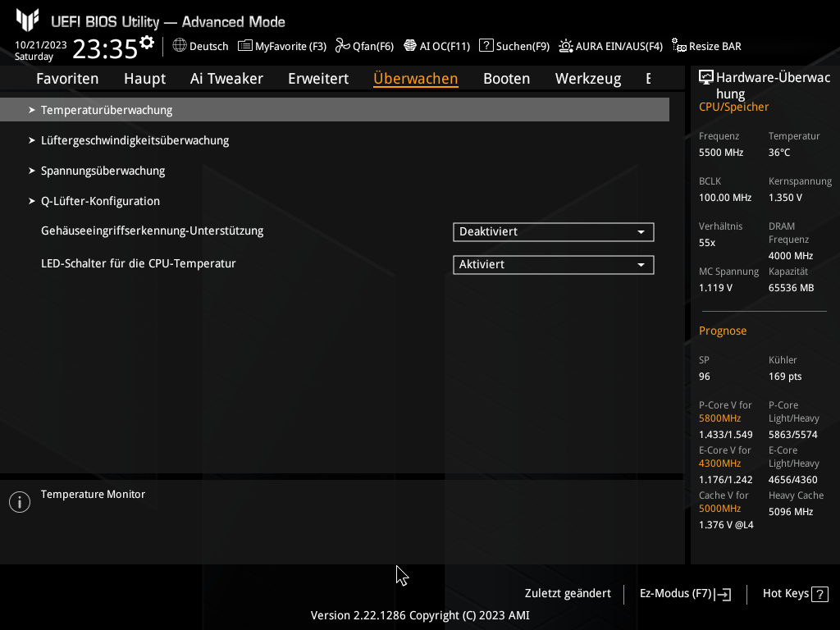Switch to the Erweitert tab
Screen dimensions: 840x630
click(x=318, y=79)
